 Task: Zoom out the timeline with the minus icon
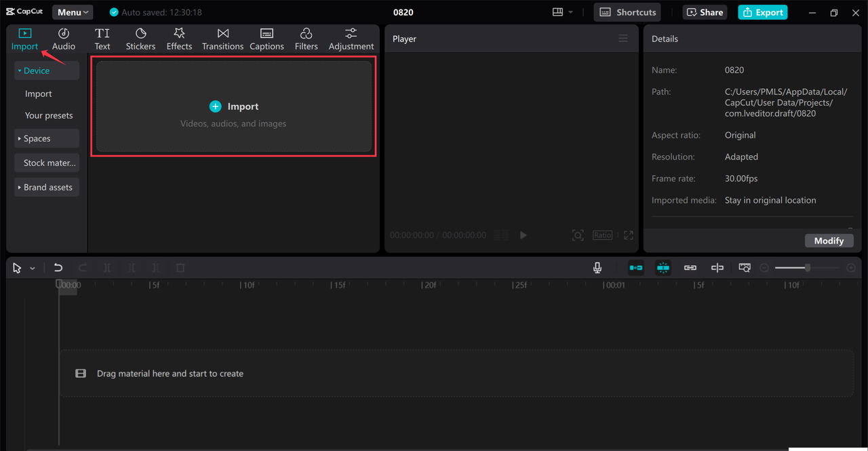point(764,268)
